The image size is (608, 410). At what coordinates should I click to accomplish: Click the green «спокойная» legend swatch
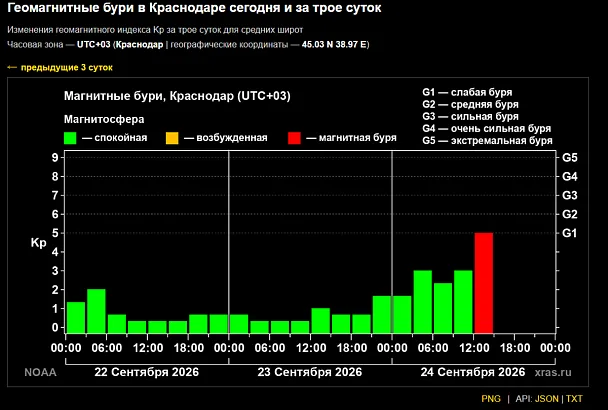pos(70,138)
